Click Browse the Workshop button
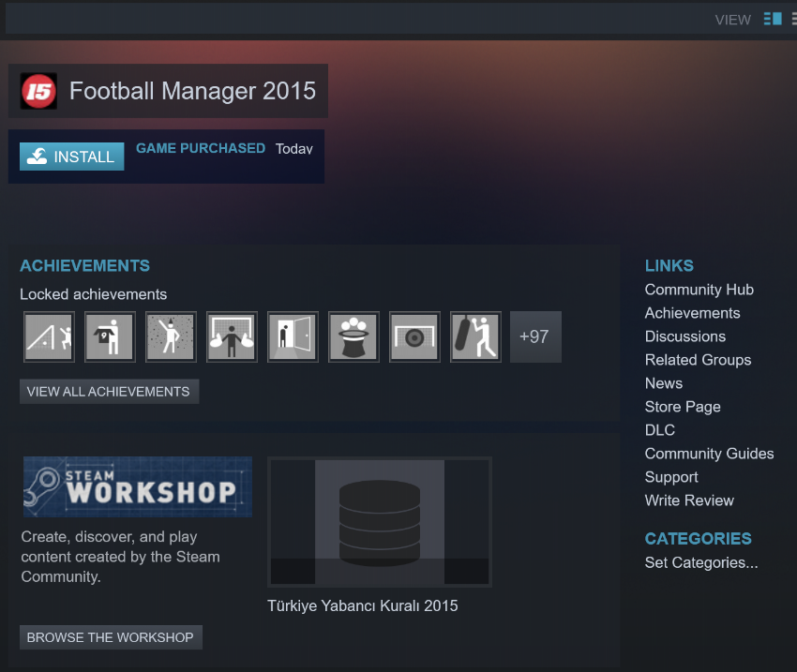 click(x=111, y=637)
